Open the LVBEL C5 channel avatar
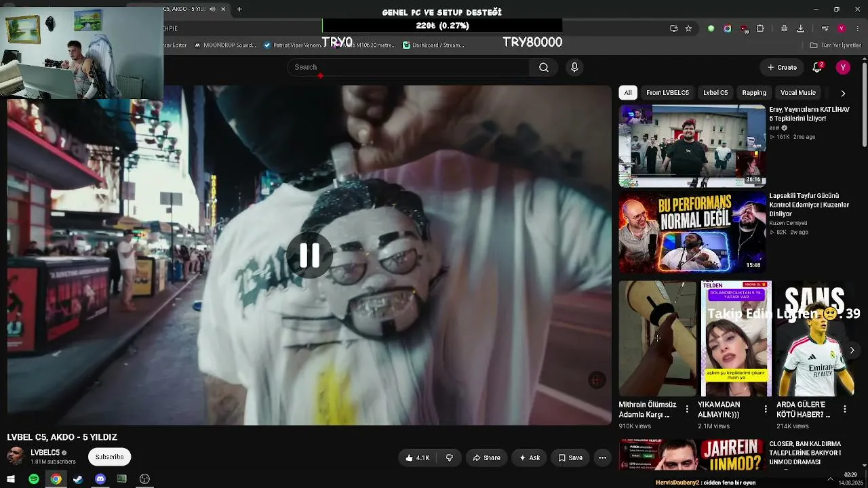 click(x=16, y=456)
